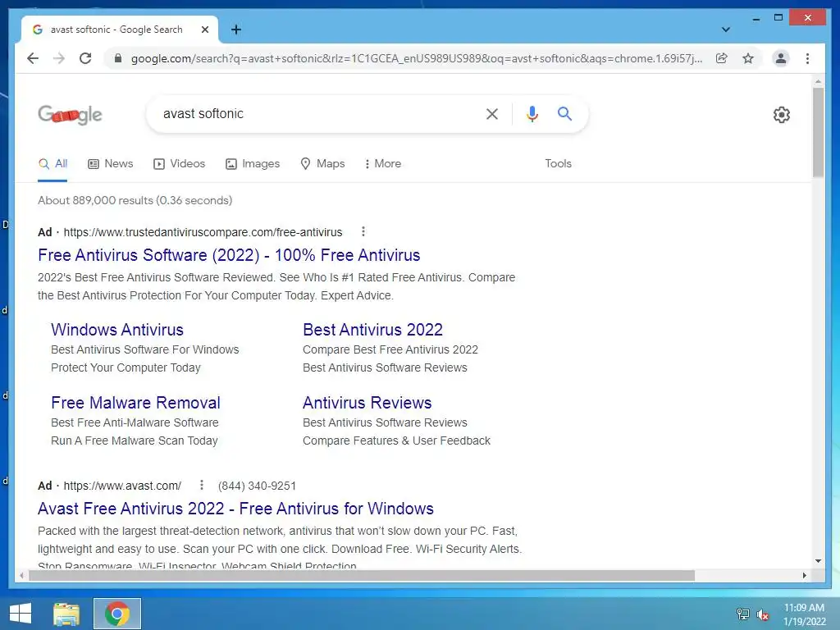Click the horizontal scrollbar right arrow
840x630 pixels.
click(804, 575)
